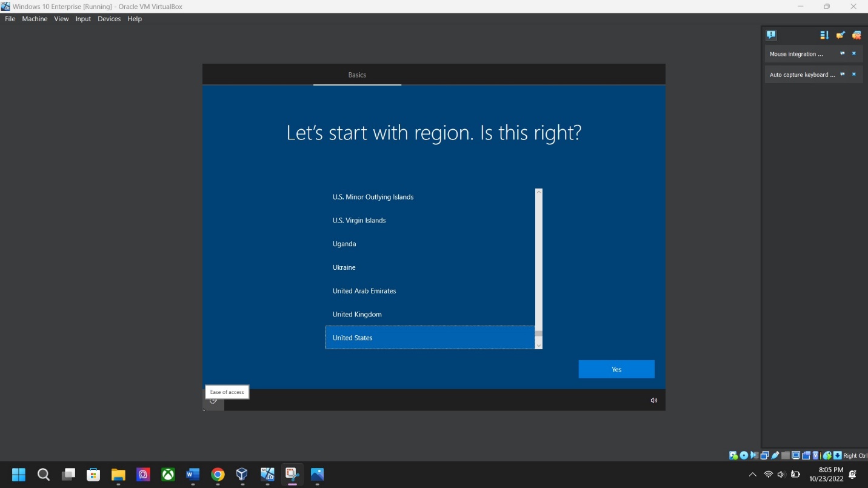Screen dimensions: 868x488
Task: Dismiss the Mouse integration notification
Action: tap(854, 54)
